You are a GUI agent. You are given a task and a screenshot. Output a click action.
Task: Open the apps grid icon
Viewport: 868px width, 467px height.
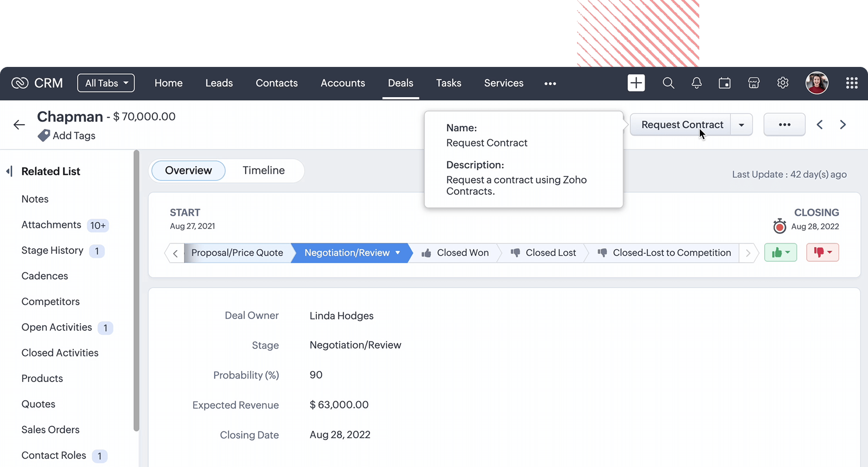(851, 83)
